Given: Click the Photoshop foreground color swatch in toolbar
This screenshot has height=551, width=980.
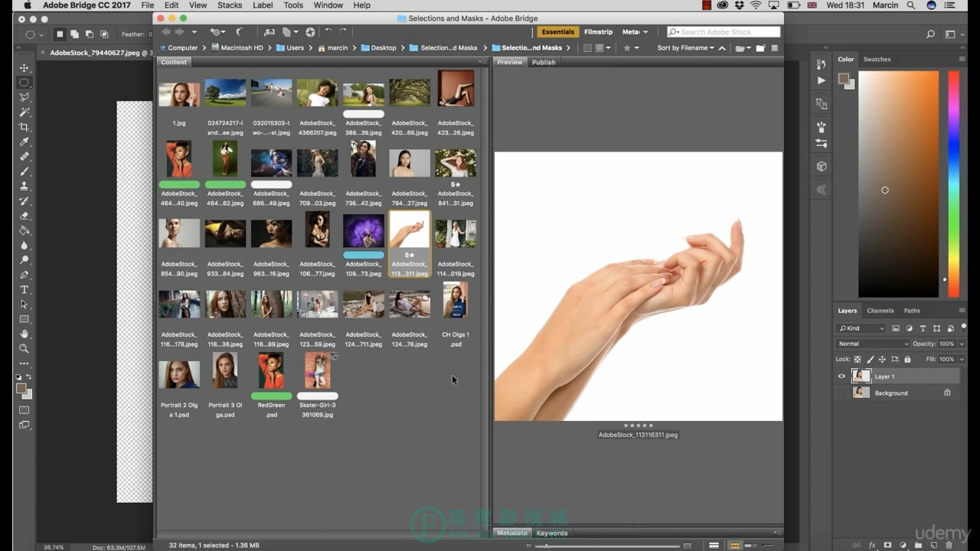Looking at the screenshot, I should [21, 388].
